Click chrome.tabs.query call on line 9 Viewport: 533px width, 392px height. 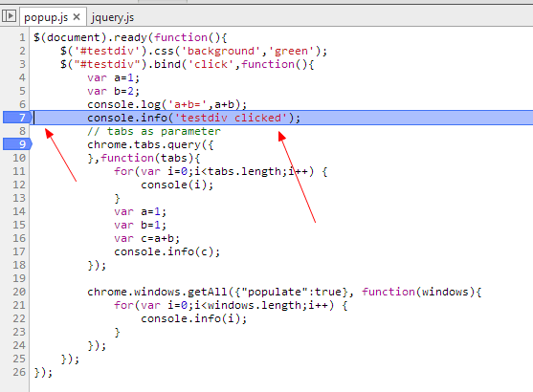click(x=144, y=145)
